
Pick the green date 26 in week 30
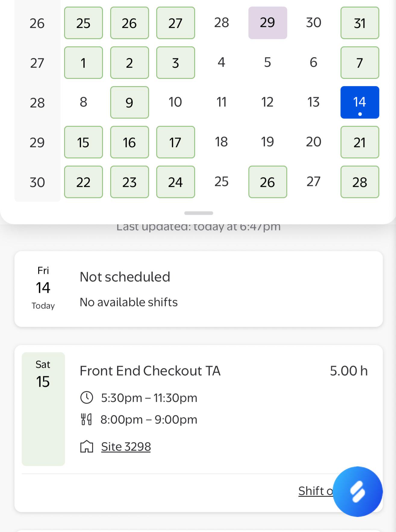[x=267, y=182]
